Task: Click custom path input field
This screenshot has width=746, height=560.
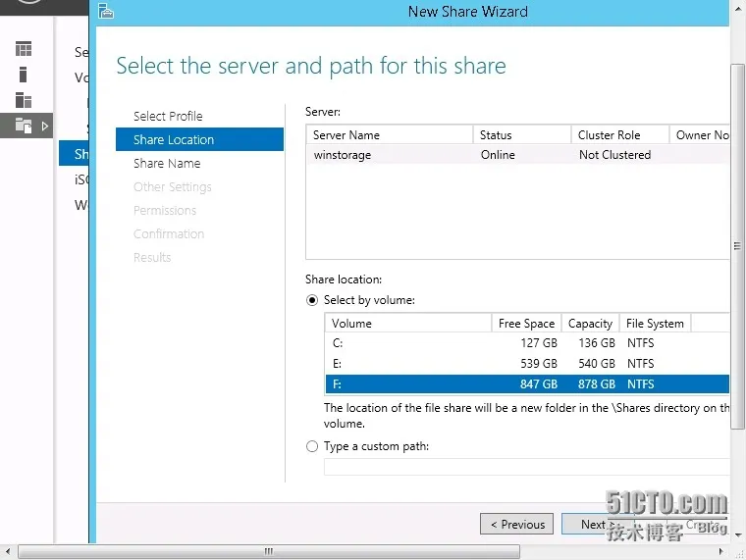Action: coord(527,467)
